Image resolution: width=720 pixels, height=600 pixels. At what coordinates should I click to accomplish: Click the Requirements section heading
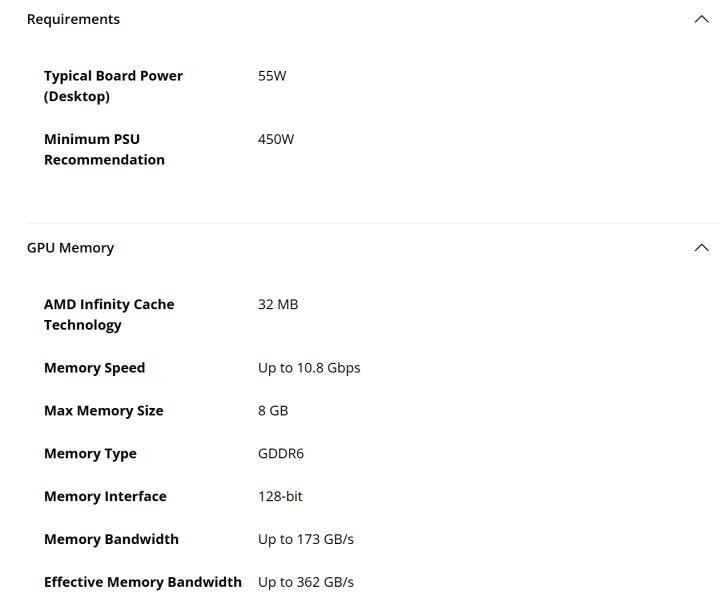(x=73, y=19)
